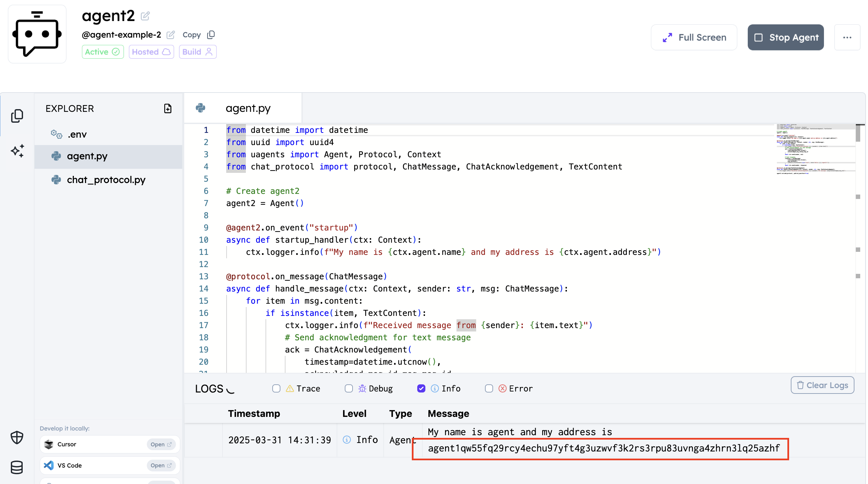Screen dimensions: 868x484
Task: Open the files explorer sidebar icon
Action: (17, 116)
